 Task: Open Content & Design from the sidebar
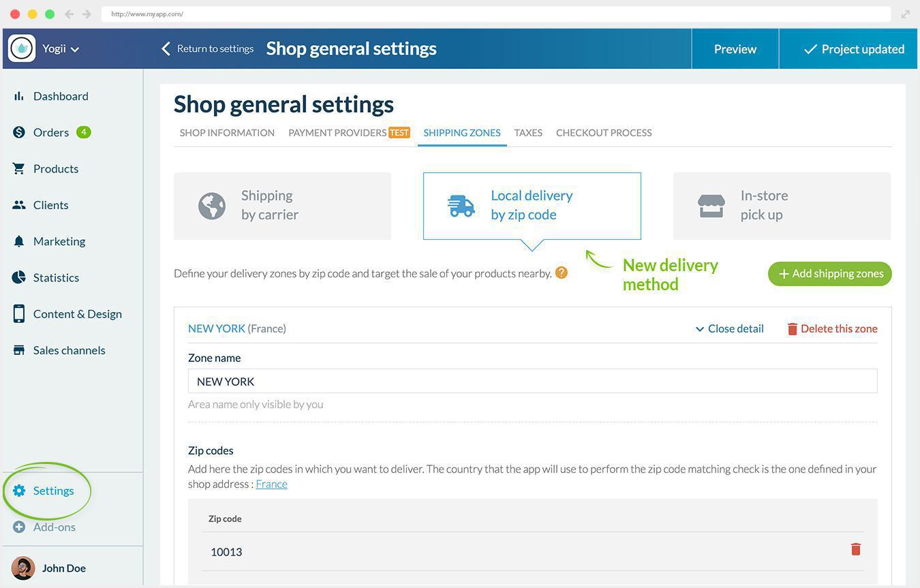tap(76, 313)
